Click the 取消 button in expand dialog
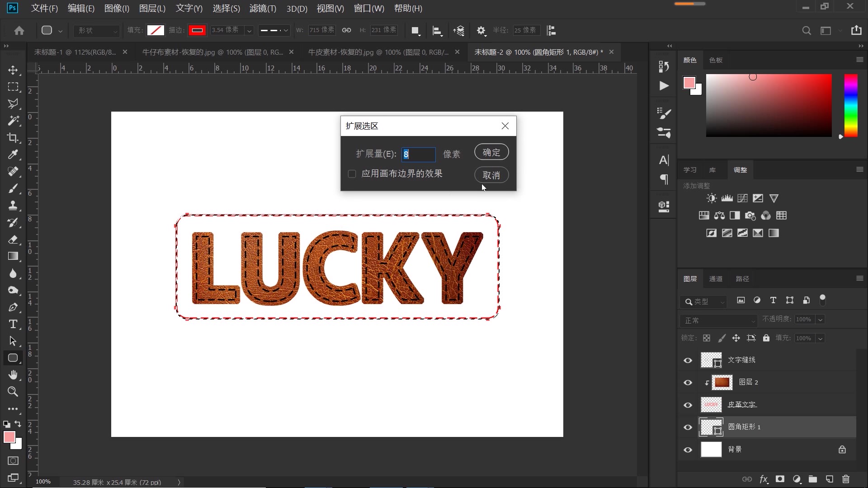The height and width of the screenshot is (488, 868). click(x=491, y=175)
